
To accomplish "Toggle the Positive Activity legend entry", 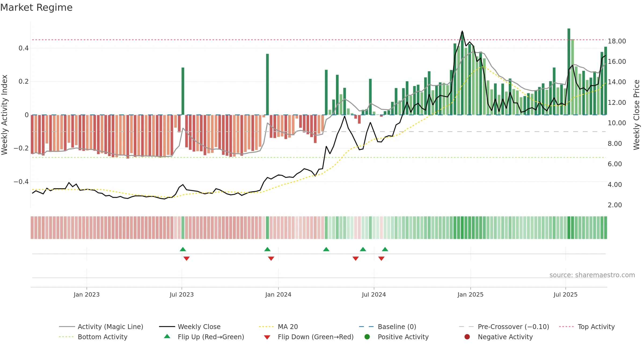I will pos(396,337).
